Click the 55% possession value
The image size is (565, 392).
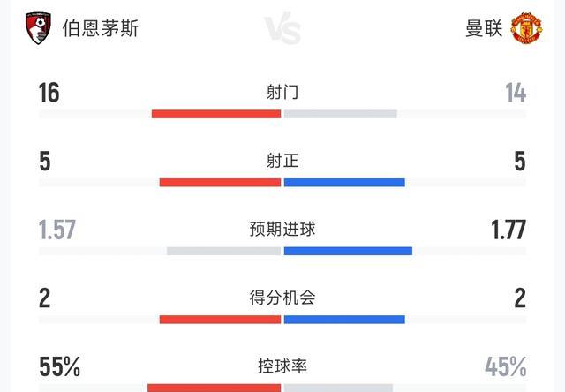pos(60,366)
